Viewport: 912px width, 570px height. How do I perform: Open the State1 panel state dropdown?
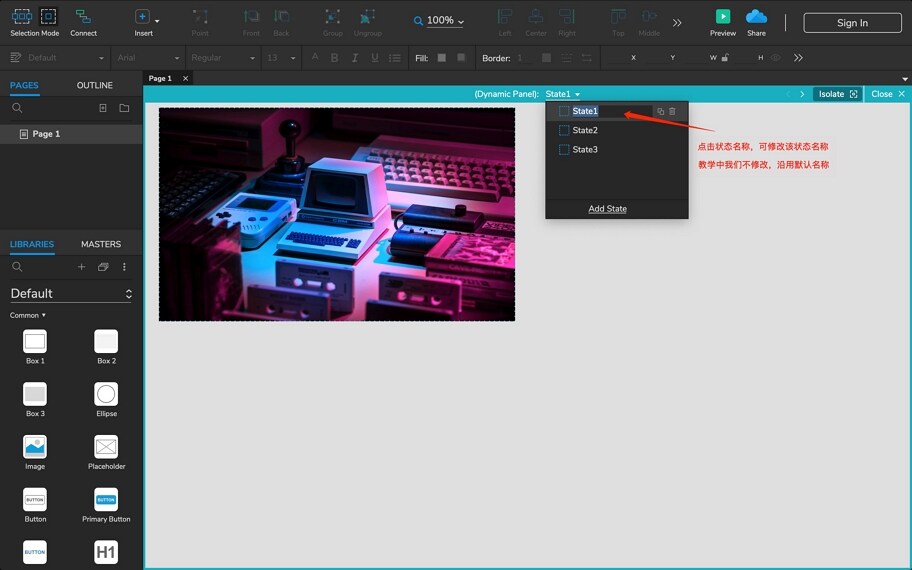562,94
